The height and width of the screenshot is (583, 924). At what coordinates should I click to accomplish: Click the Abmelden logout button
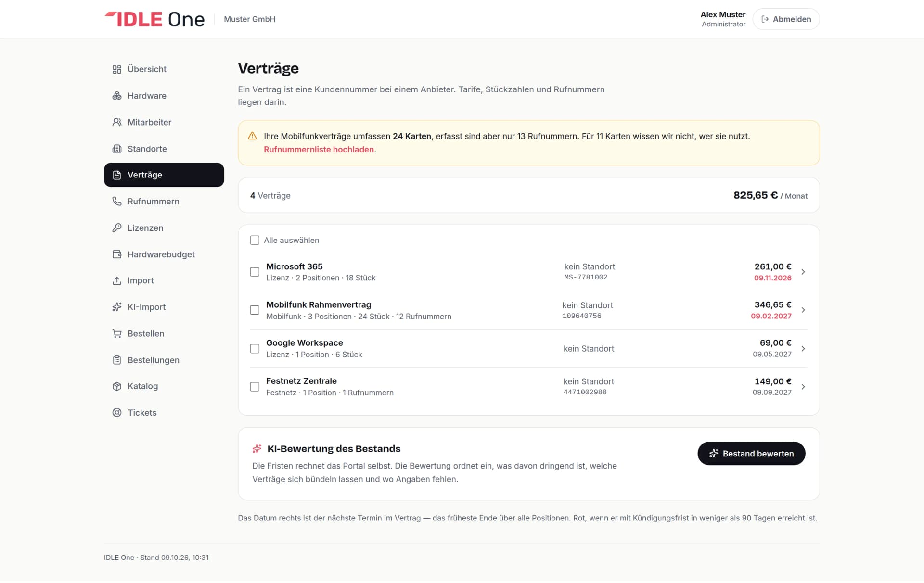[x=786, y=19]
